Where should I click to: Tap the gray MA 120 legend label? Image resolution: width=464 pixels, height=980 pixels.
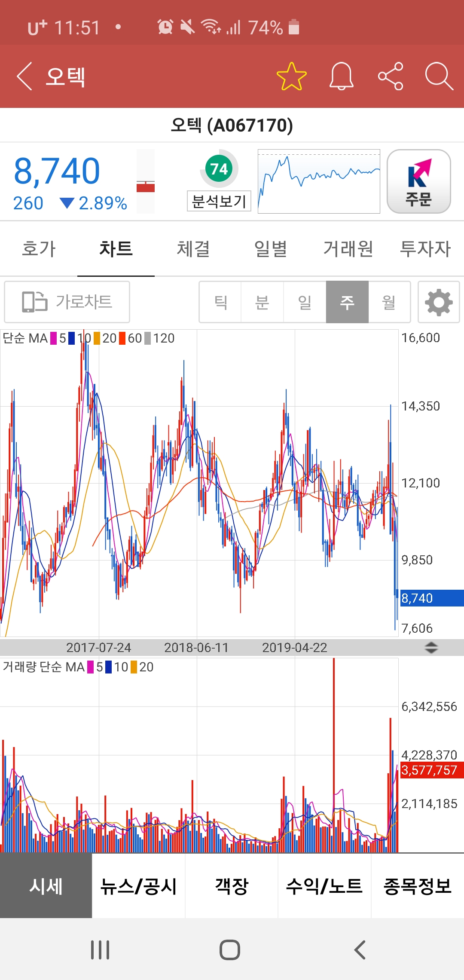[x=164, y=338]
